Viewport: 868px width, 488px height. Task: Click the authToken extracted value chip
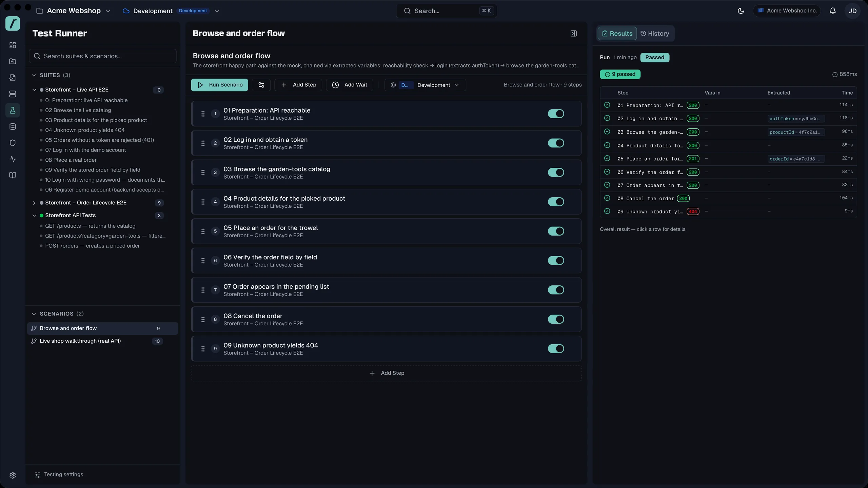796,119
